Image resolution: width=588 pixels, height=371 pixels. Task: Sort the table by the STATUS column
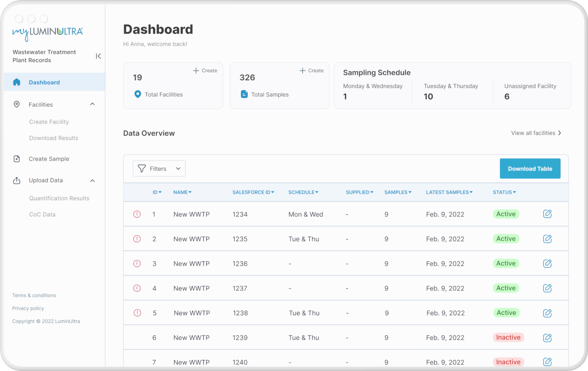click(504, 192)
